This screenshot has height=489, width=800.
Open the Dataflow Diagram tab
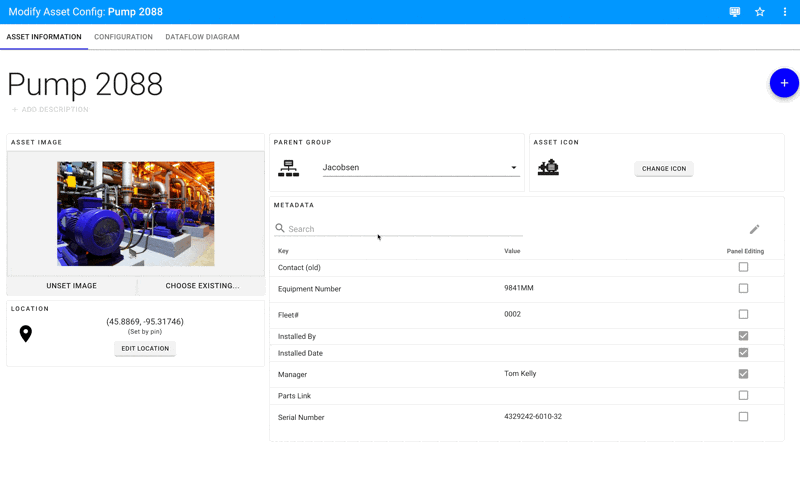click(202, 37)
